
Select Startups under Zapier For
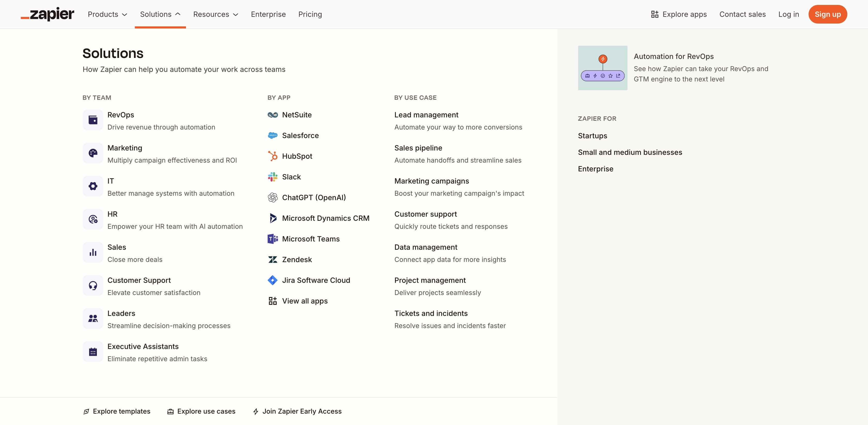(592, 136)
